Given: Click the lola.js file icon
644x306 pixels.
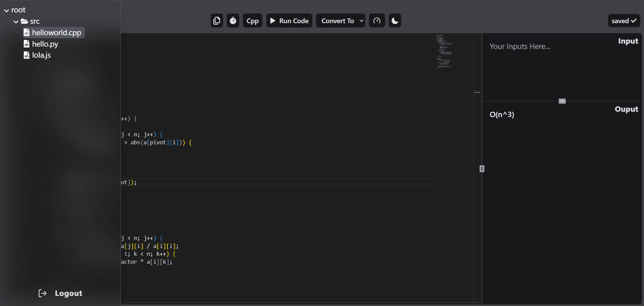Looking at the screenshot, I should tap(26, 55).
